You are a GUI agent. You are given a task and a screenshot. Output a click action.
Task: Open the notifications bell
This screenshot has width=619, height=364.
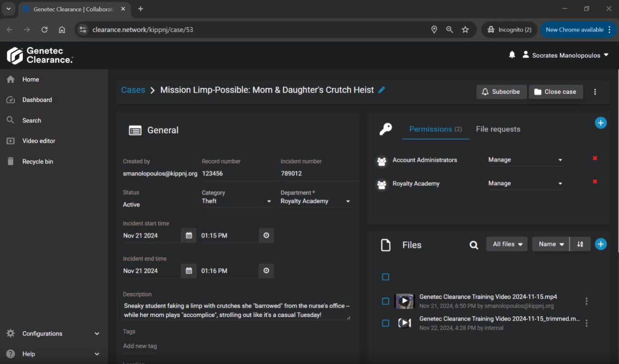click(x=512, y=55)
